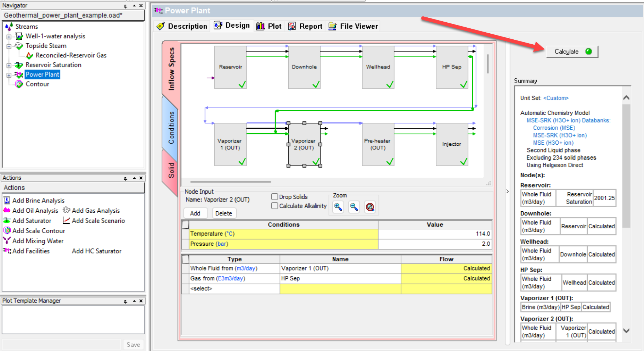Click the Reconciled-Reservoir Gas icon
Viewport: 644px width, 351px height.
pos(30,55)
